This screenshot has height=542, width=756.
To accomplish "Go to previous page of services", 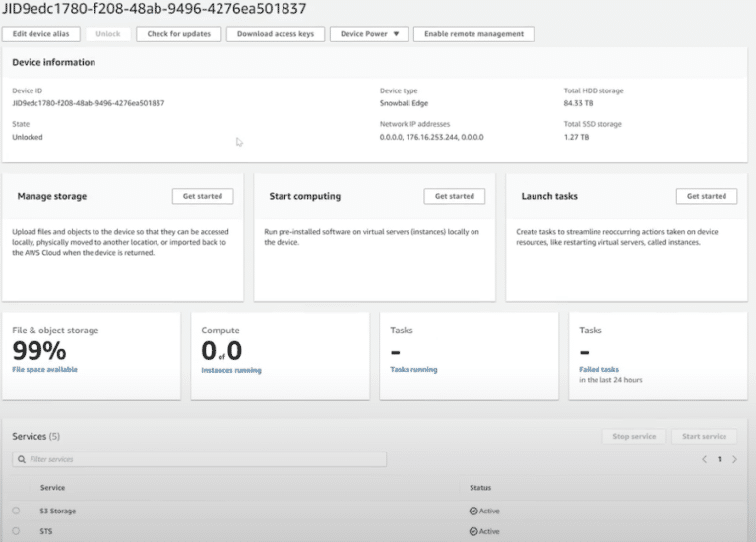I will [x=705, y=459].
